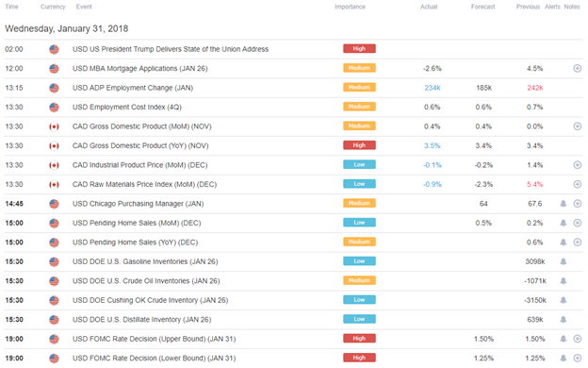
Task: Sort by Importance column header
Action: tap(350, 7)
